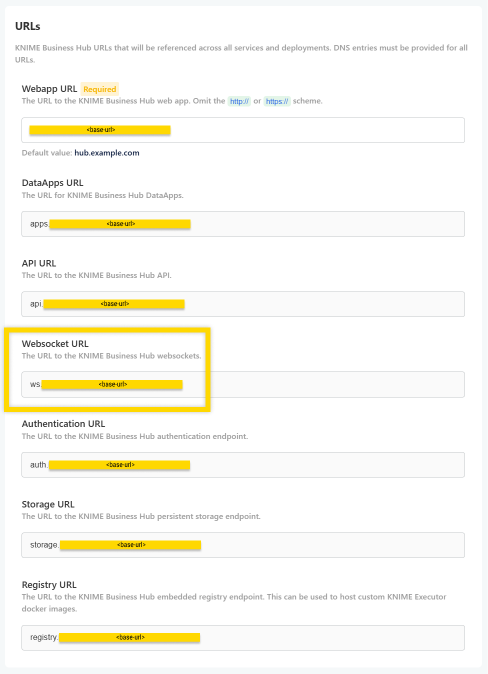Screen dimensions: 488x674
Task: Select the Authentication URL label
Action: click(63, 423)
